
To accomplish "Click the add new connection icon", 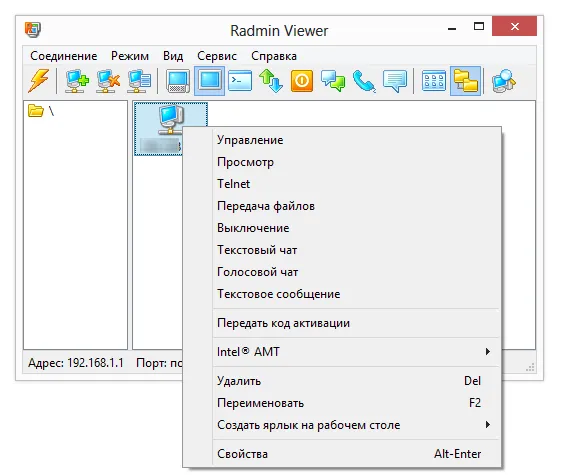I will tap(76, 81).
